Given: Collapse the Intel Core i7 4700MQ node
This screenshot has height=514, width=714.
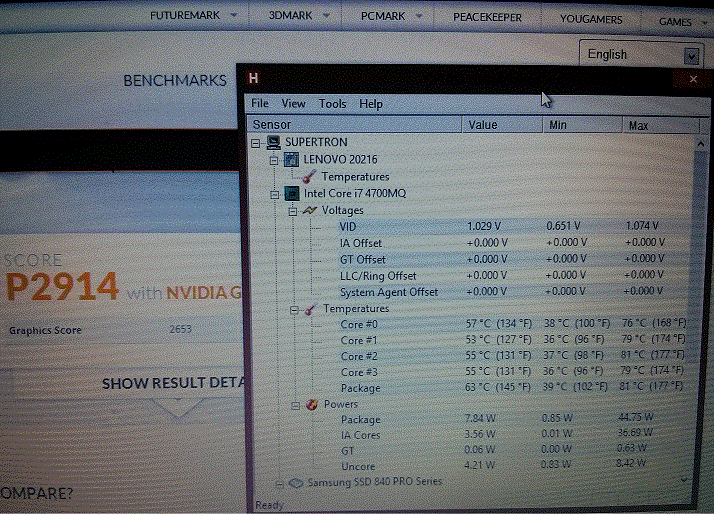Looking at the screenshot, I should (275, 195).
